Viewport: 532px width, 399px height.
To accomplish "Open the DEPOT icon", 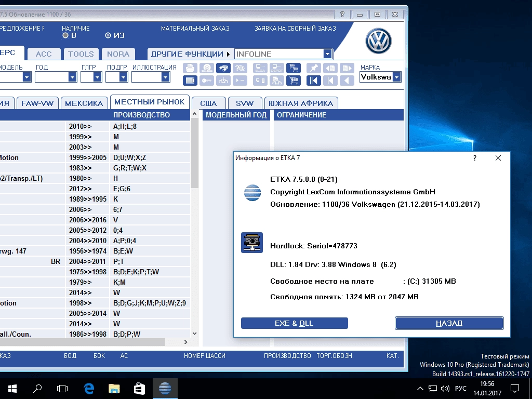I will (x=277, y=68).
